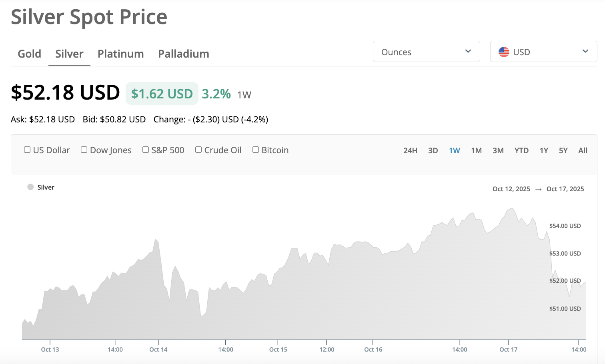Open the Platinum tab
This screenshot has height=364, width=605.
tap(120, 54)
